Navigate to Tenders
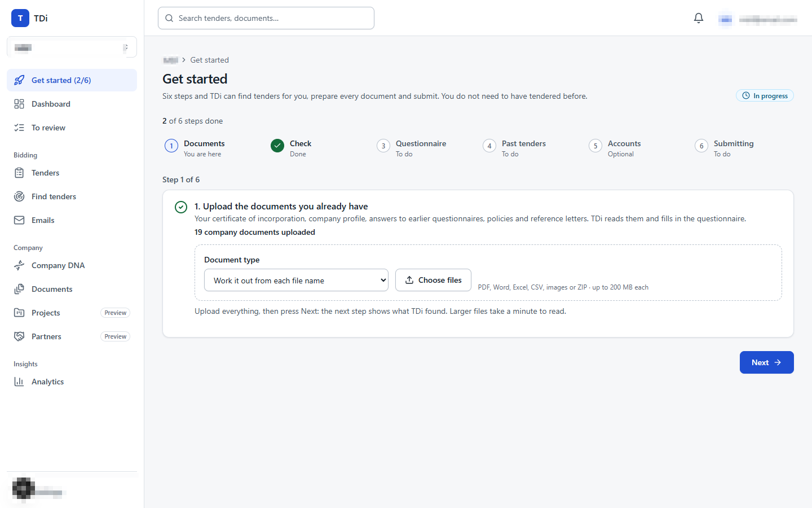Viewport: 812px width, 508px height. [72, 173]
